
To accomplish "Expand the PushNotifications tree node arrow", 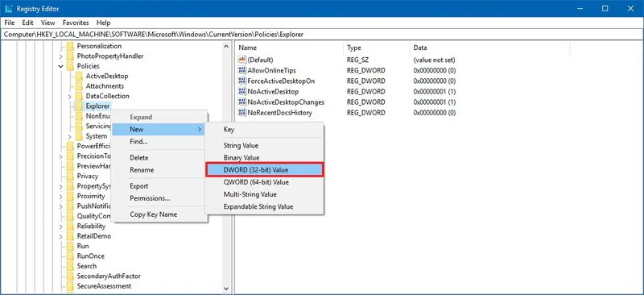I will pyautogui.click(x=61, y=206).
